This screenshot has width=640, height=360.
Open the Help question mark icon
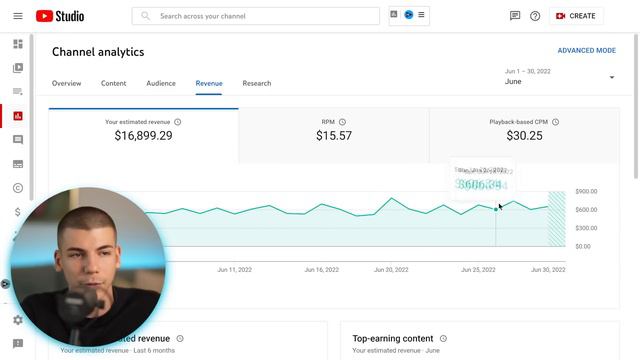pyautogui.click(x=535, y=16)
